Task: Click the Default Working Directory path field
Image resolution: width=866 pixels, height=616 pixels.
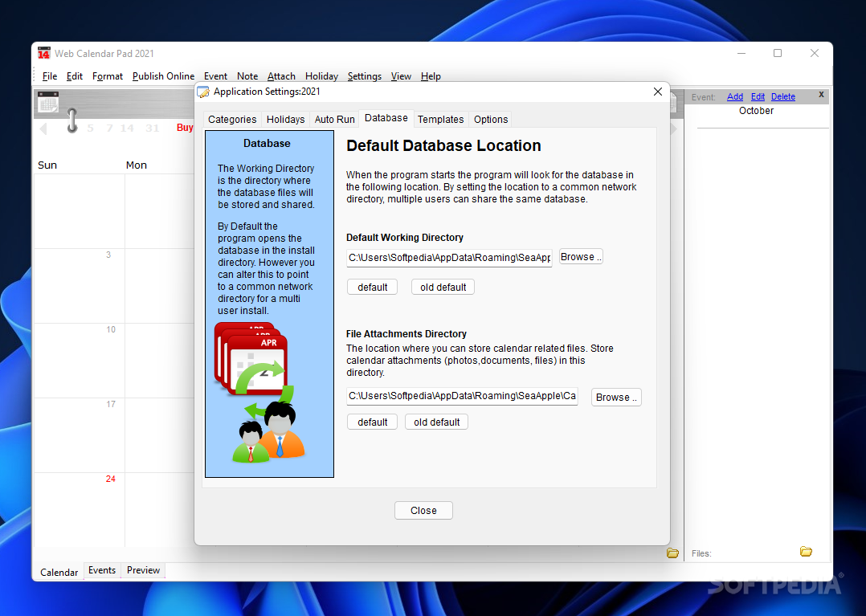Action: [x=449, y=258]
